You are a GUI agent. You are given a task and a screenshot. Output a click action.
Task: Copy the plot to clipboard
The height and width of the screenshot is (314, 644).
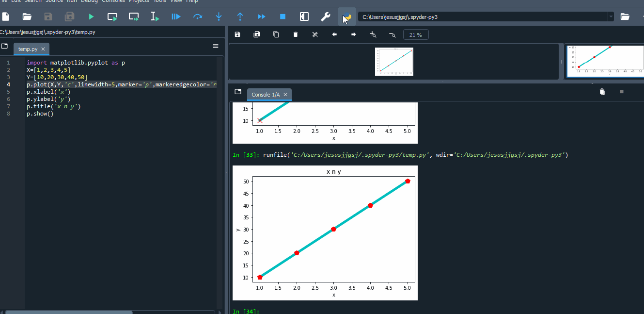276,34
